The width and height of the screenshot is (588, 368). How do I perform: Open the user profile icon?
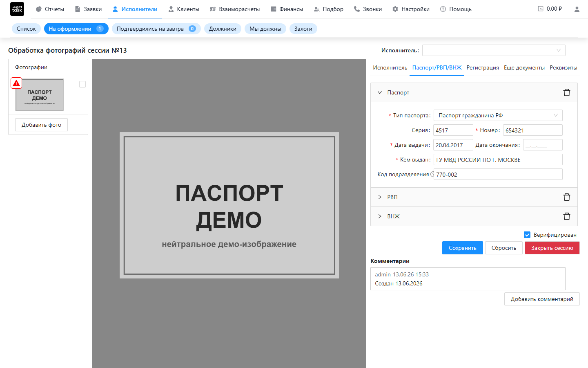point(577,9)
